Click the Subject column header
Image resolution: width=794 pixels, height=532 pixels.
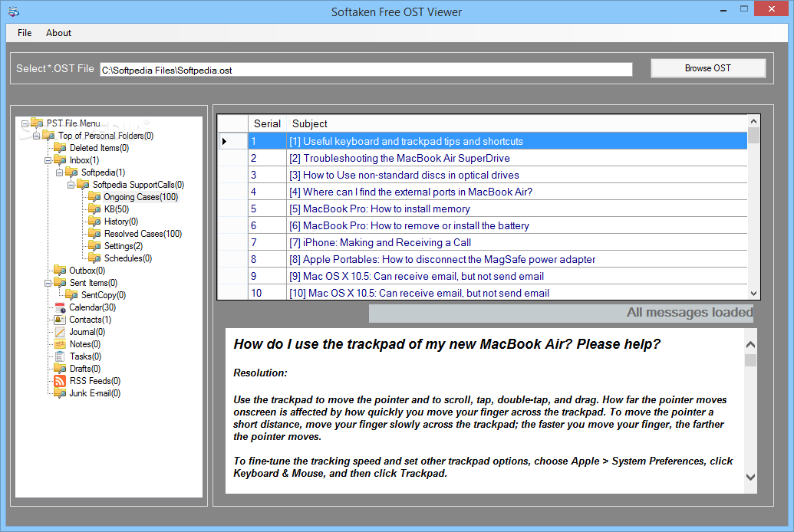(x=517, y=123)
